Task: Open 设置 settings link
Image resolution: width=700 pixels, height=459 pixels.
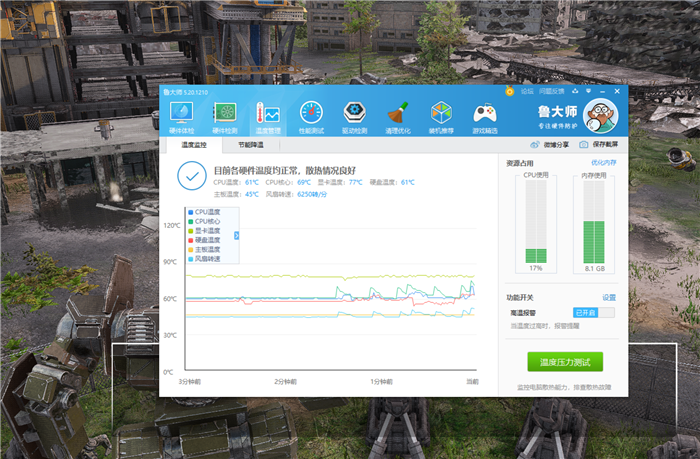Action: coord(609,297)
